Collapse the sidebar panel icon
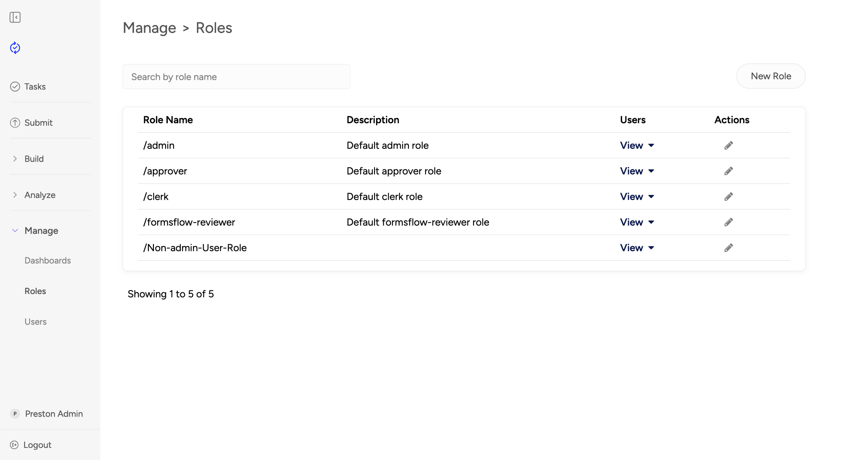 click(15, 17)
